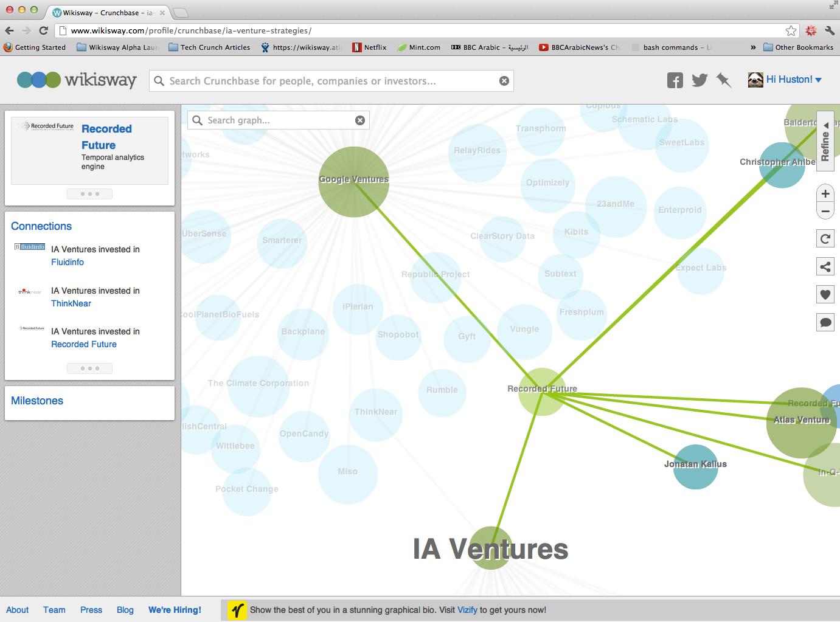Open the browser wrench settings menu
Screen dimensions: 840x622
830,30
